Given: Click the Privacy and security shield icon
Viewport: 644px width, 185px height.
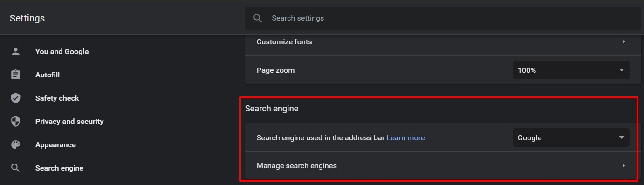Looking at the screenshot, I should (15, 121).
